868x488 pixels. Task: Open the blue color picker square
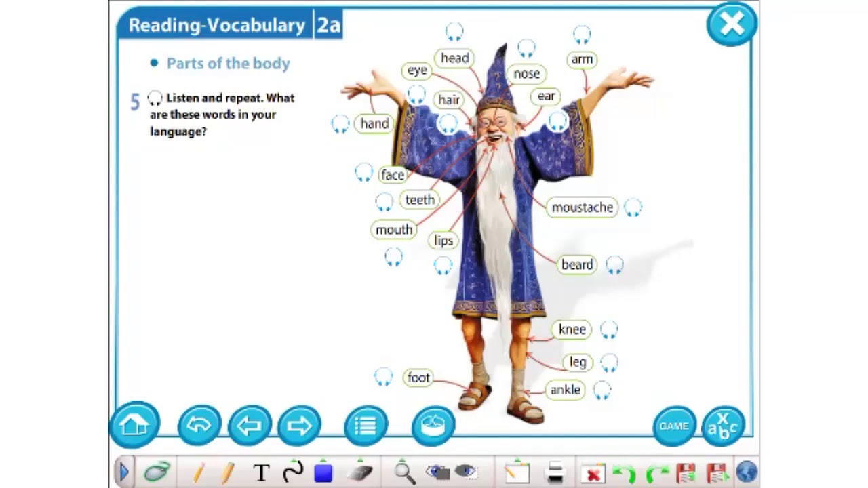click(x=323, y=472)
